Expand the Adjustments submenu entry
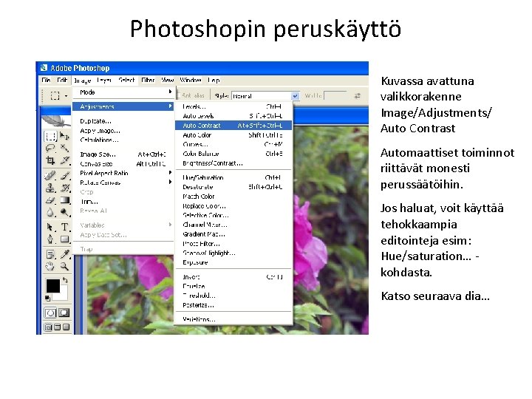This screenshot has width=532, height=399. (x=123, y=106)
